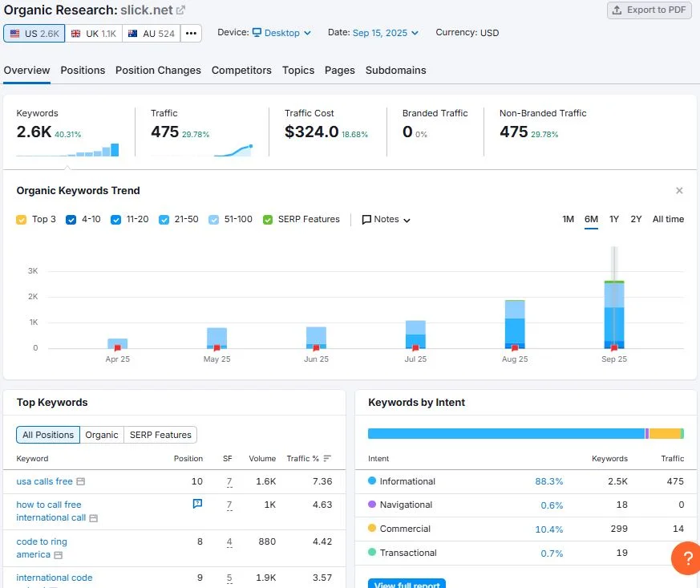Viewport: 700px width, 588px height.
Task: Click the Export to PDF upload icon
Action: (617, 10)
